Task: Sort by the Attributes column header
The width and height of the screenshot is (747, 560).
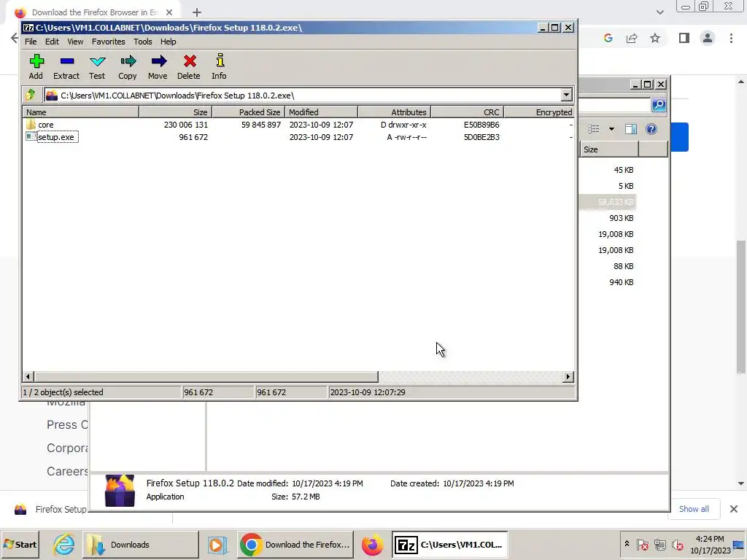Action: click(x=395, y=112)
